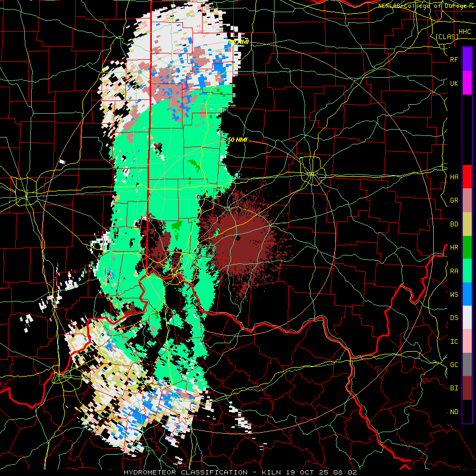This screenshot has width=476, height=476.
Task: Click the UK legend label
Action: pyautogui.click(x=454, y=83)
